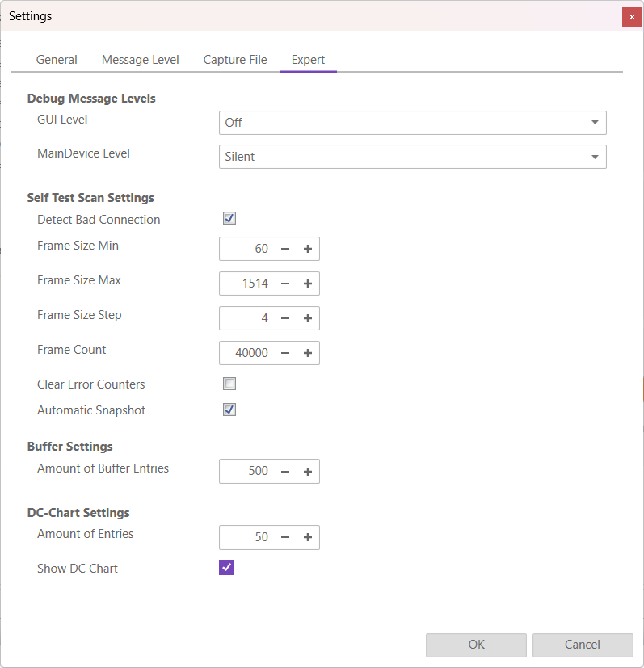
Task: Click the plus icon for Frame Size Max
Action: [308, 283]
